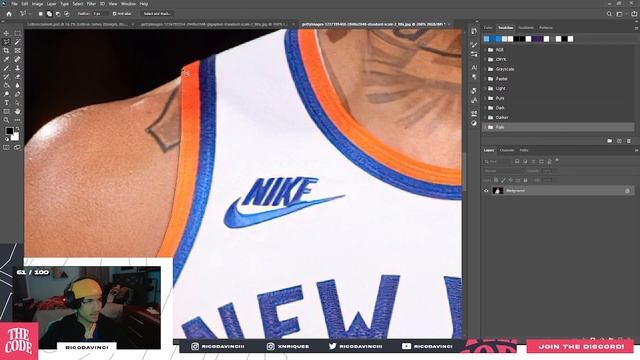Viewport: 640px width, 360px height.
Task: Select the Pen tool
Action: [x=17, y=94]
